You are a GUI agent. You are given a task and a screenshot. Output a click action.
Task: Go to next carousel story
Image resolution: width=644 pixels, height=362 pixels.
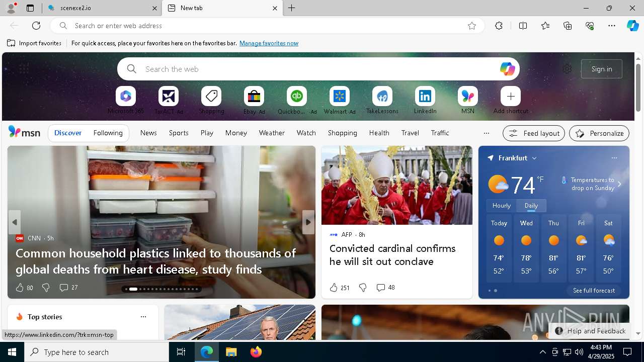[x=308, y=222]
